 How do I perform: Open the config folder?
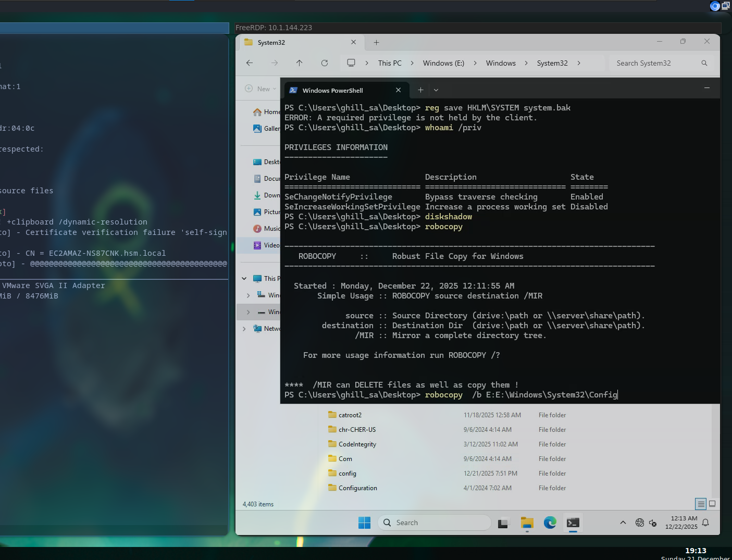348,474
